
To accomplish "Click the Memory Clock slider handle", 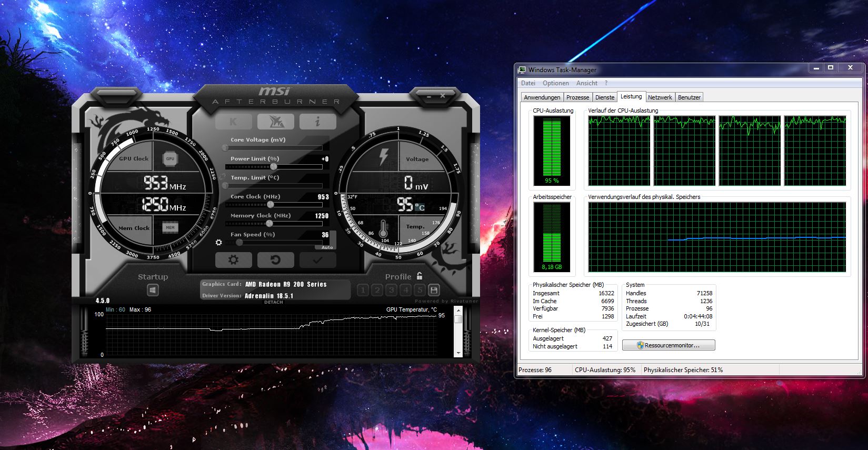I will (270, 223).
